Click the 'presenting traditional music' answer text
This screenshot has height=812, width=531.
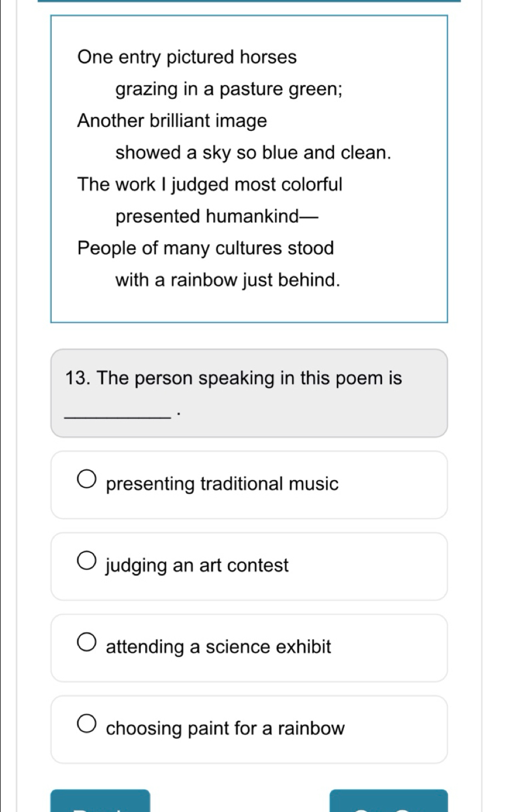point(222,484)
